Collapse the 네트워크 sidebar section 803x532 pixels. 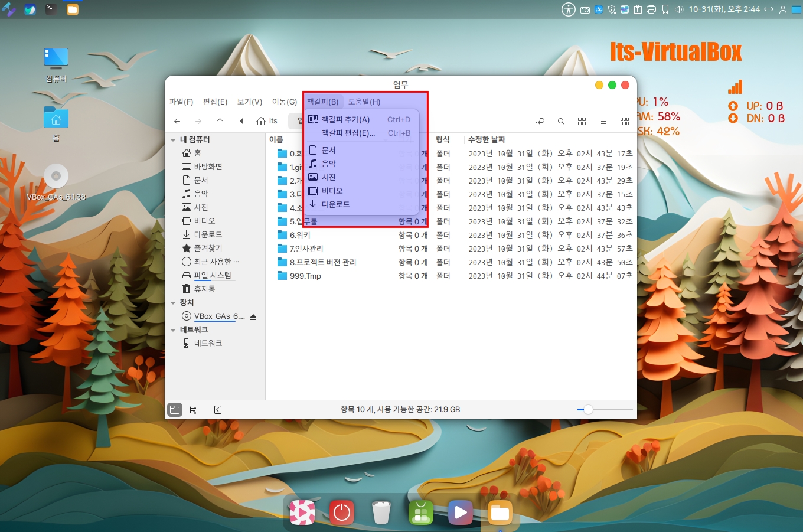[173, 330]
